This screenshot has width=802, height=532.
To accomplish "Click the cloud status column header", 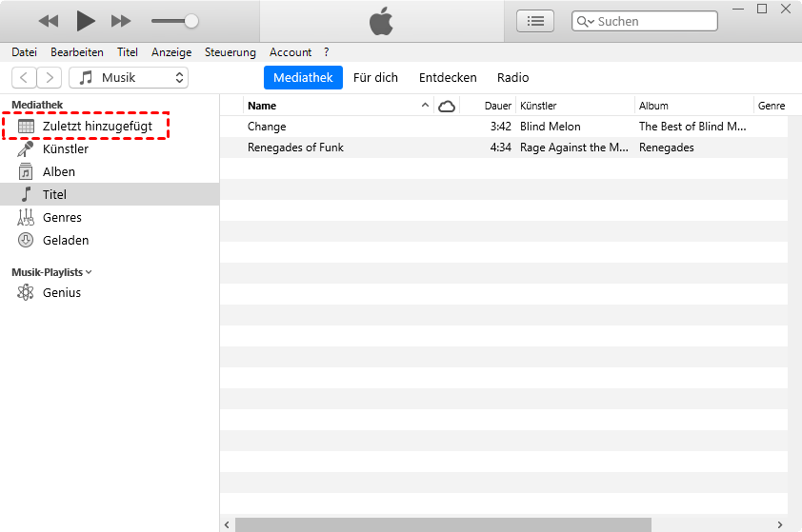I will 446,106.
